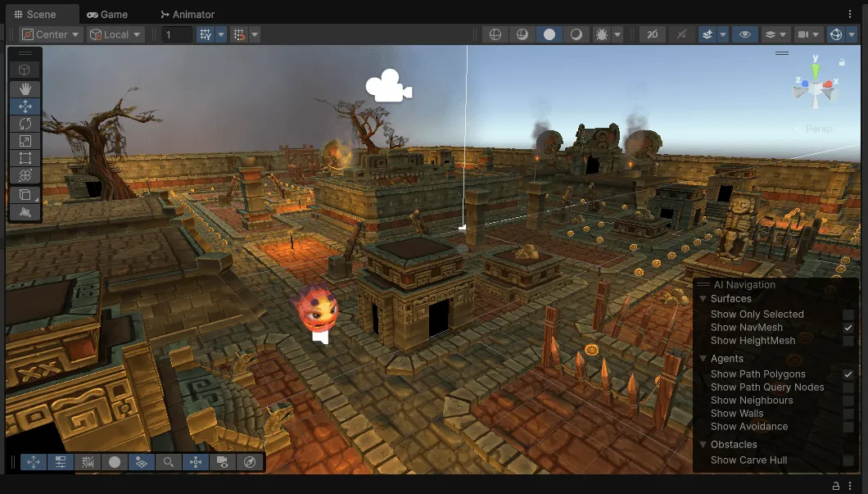Screen dimensions: 868x494
Task: Click the Persp label under the orientation gizmo
Action: 818,129
